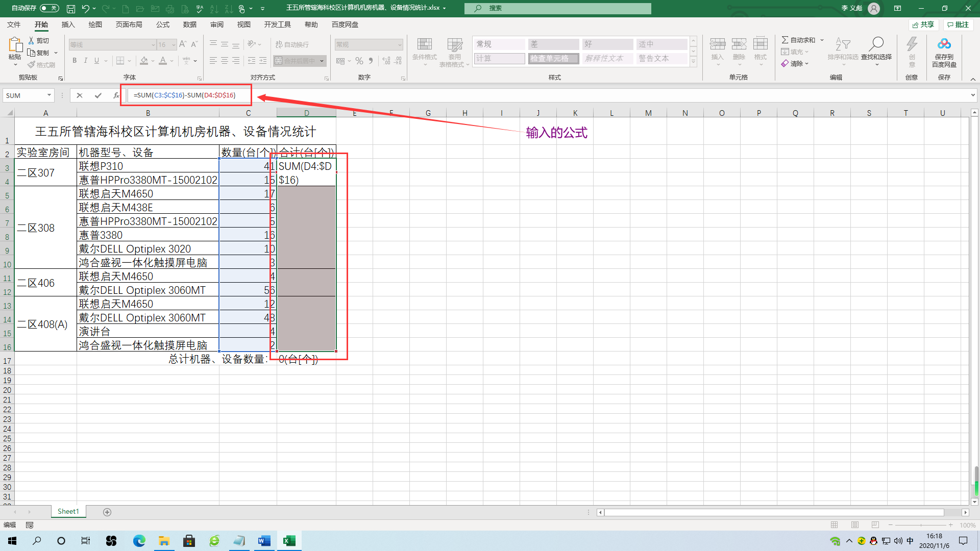Click the Copy icon
Image resolution: width=980 pixels, height=551 pixels.
31,53
